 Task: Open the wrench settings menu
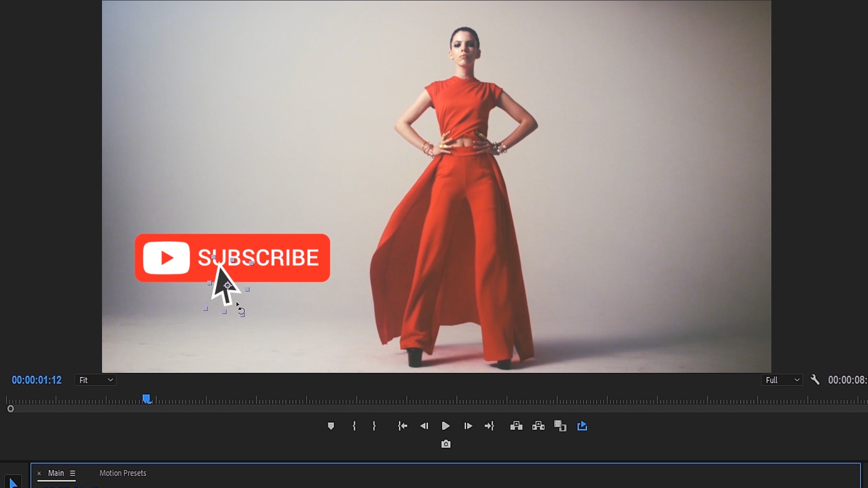point(815,380)
